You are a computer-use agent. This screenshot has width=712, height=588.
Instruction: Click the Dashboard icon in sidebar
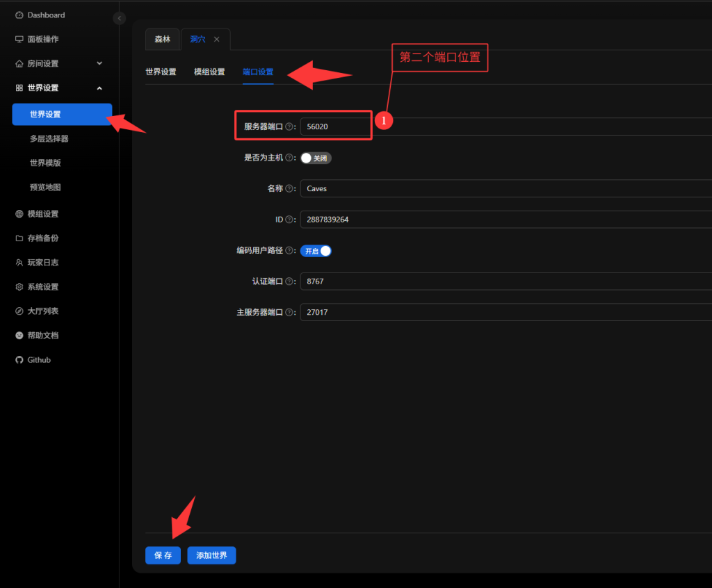point(19,15)
